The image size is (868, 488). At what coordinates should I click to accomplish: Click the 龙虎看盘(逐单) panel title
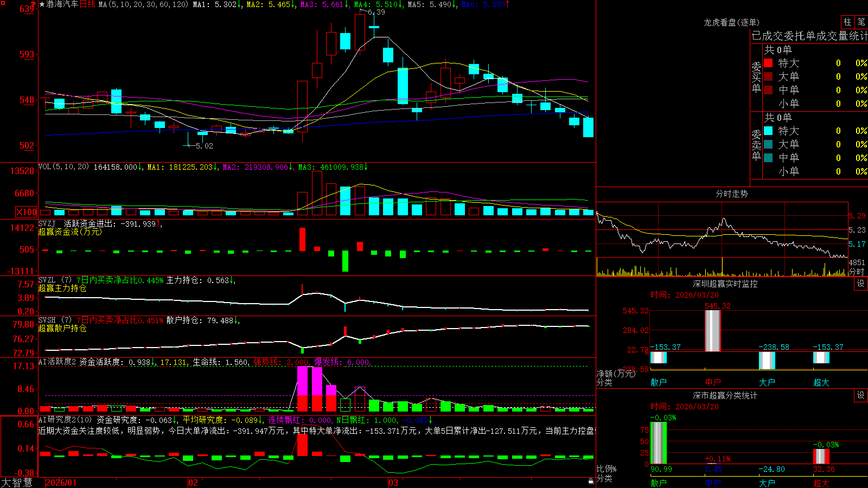pyautogui.click(x=732, y=22)
